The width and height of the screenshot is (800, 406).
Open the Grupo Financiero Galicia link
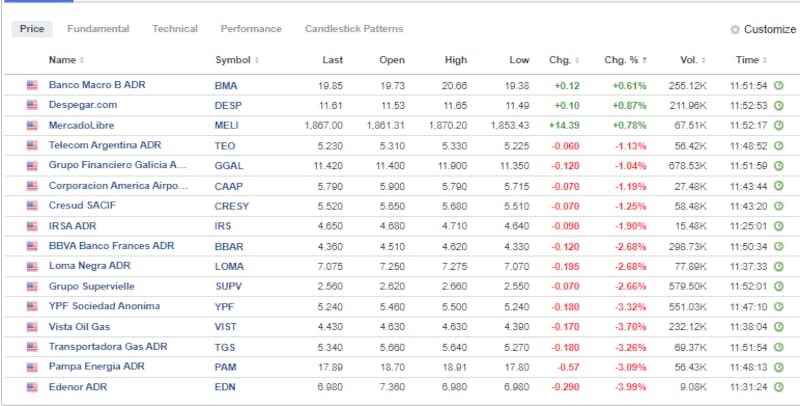point(118,165)
